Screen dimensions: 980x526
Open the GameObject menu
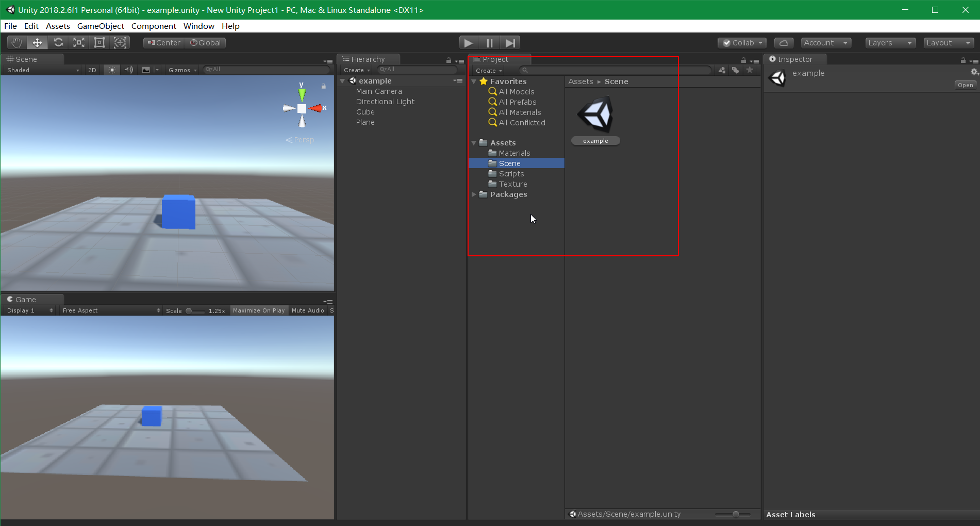[101, 26]
